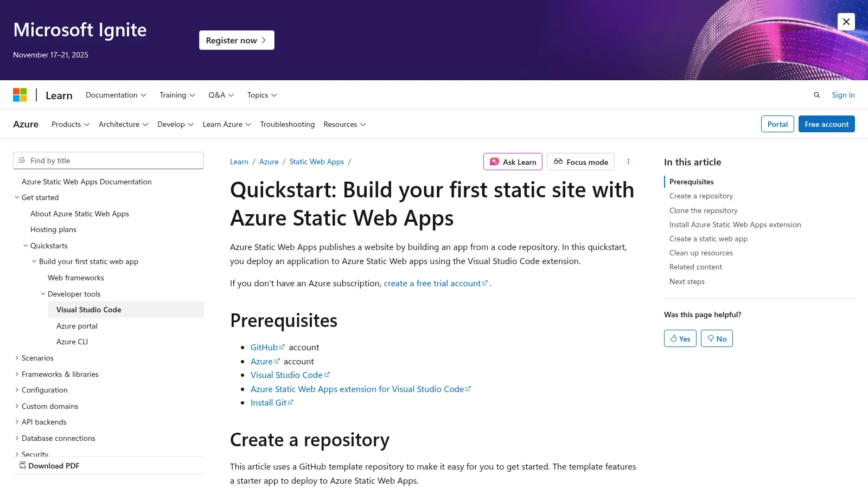Open Web frameworks item
The width and height of the screenshot is (868, 488).
pyautogui.click(x=76, y=278)
